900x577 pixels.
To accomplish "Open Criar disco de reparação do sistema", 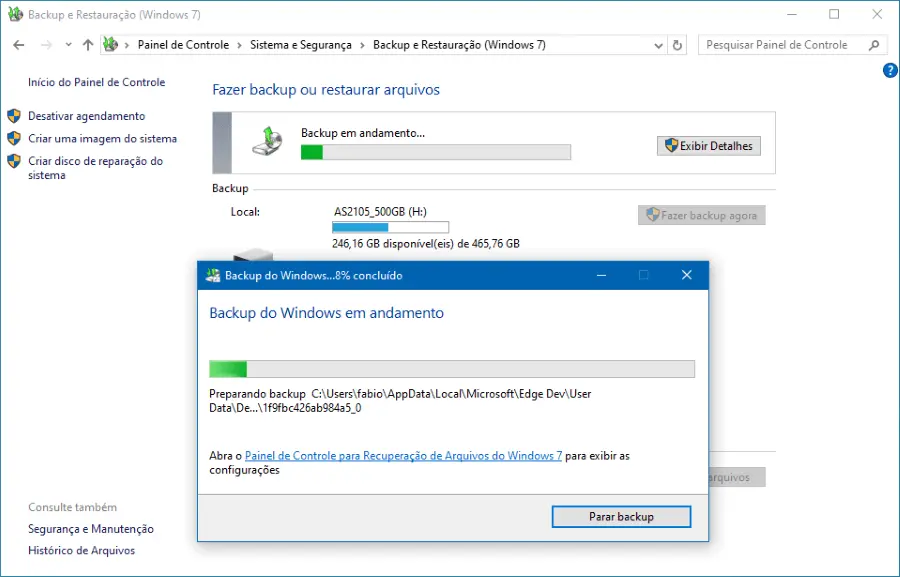I will click(x=95, y=168).
